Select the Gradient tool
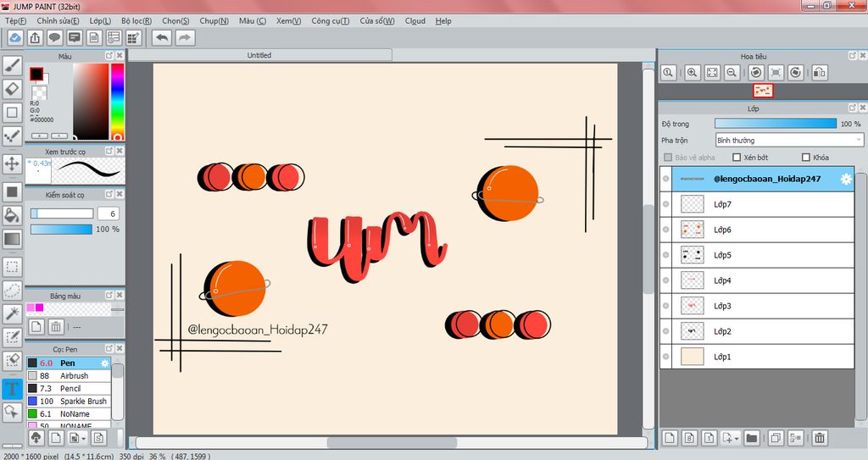The image size is (868, 460). pyautogui.click(x=12, y=239)
